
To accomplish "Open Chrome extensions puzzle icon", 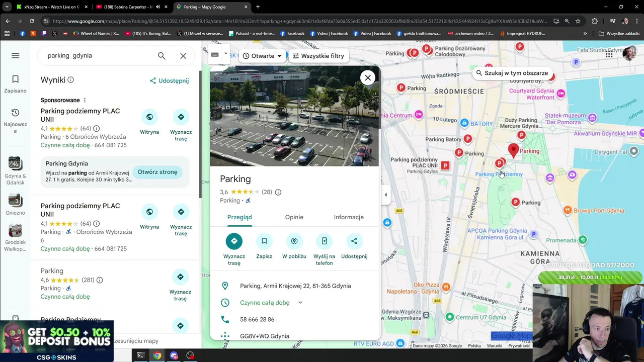I will (595, 21).
